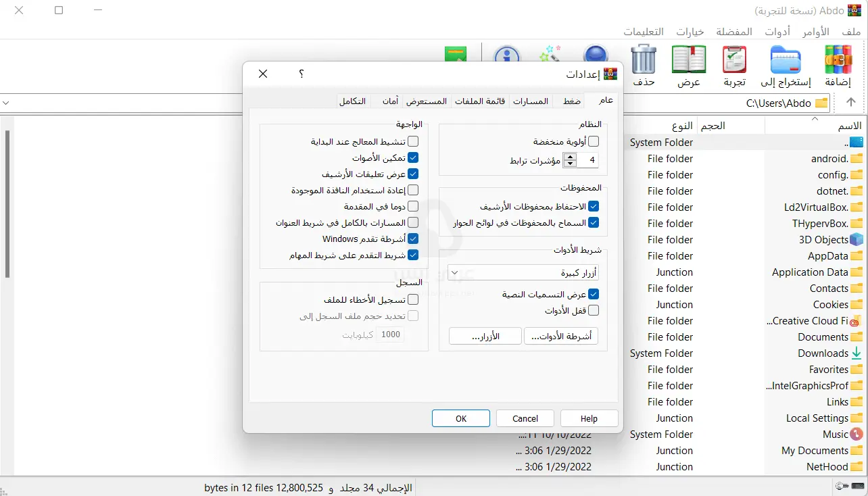The width and height of the screenshot is (868, 496).
Task: Enable the أولوية منخفضة (low priority) checkbox
Action: tap(594, 141)
